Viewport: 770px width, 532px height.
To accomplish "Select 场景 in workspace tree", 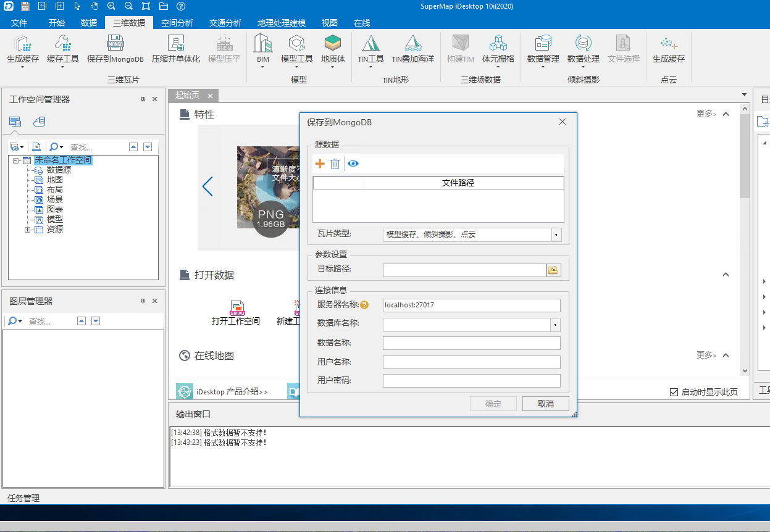I will [x=54, y=199].
